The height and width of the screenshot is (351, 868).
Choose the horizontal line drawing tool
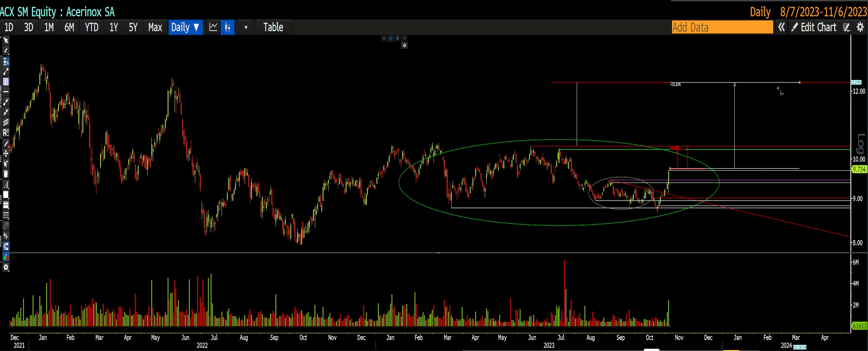pos(6,91)
